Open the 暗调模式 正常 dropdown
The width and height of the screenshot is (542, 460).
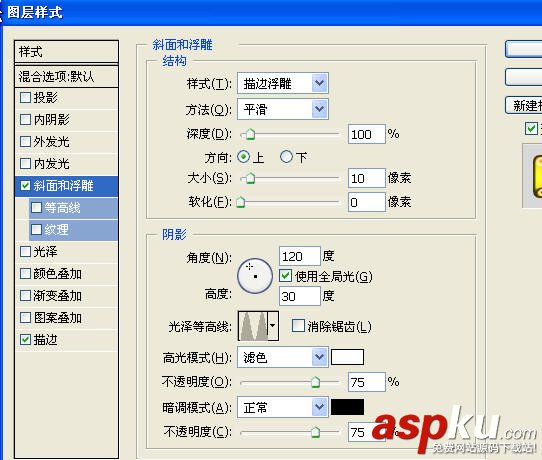tap(282, 407)
